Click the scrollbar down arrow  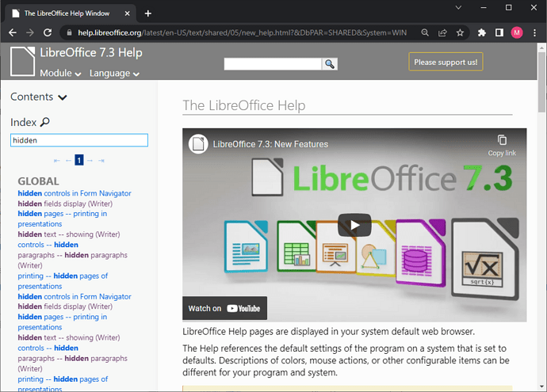pos(541,386)
